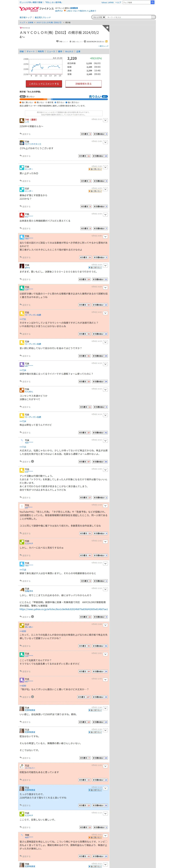Image resolution: width=174 pixels, height=868 pixels.
Task: Click the 強く売りたい blue legend dot
Action: click(67, 102)
